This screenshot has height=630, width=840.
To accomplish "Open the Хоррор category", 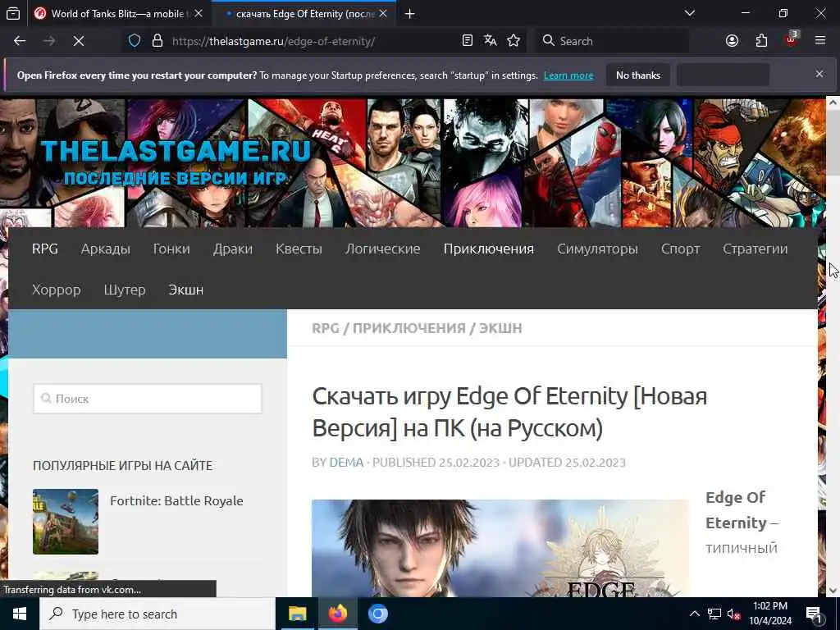I will [57, 290].
